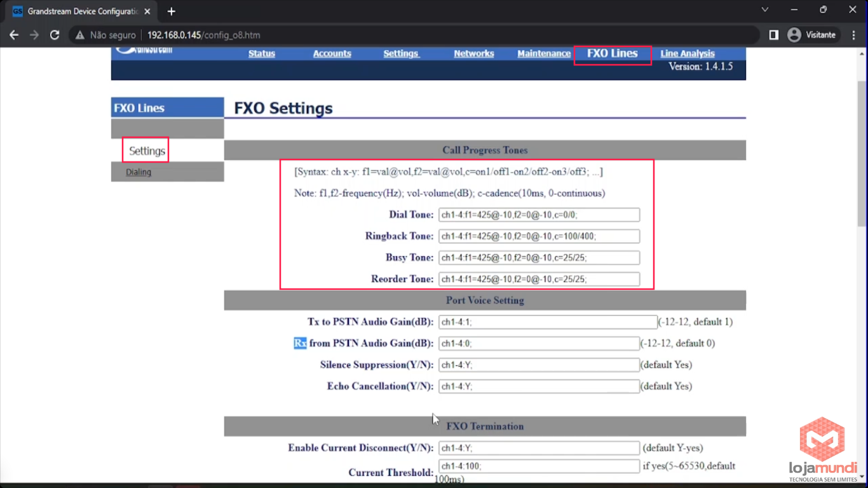Click the browser back arrow button
This screenshot has width=868, height=488.
14,35
